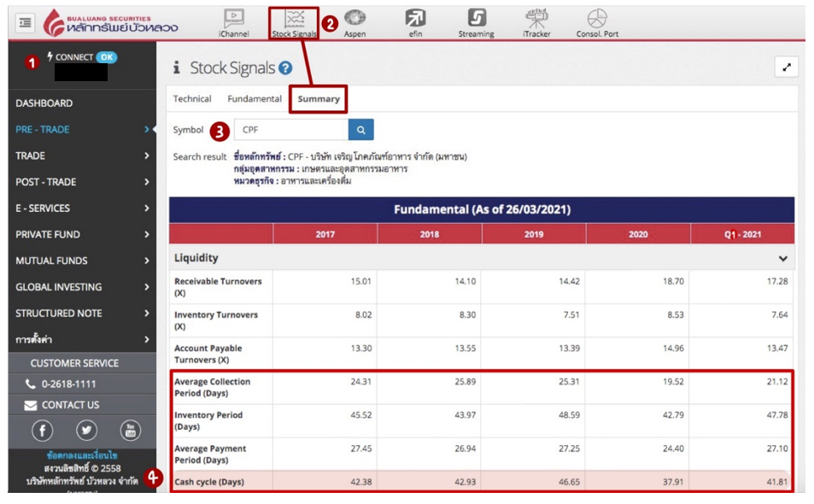Open the Stock Signals help question icon
The width and height of the screenshot is (814, 504).
(285, 68)
